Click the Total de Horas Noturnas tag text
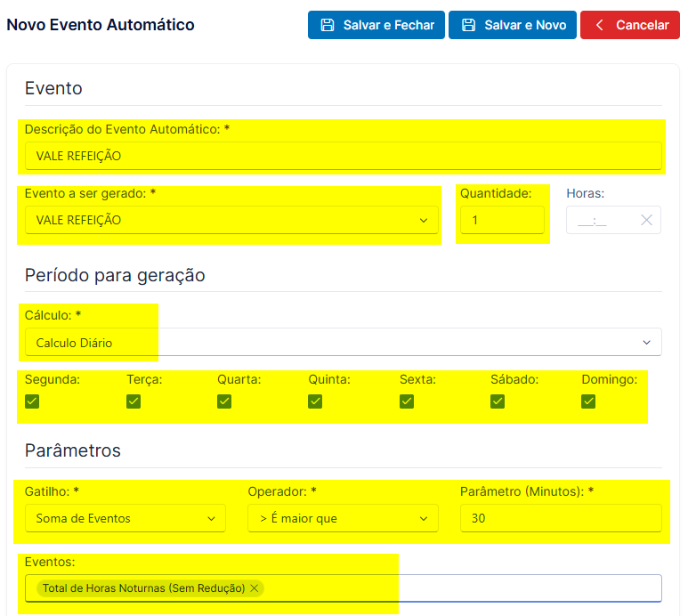Viewport: 688px width, 616px height. [143, 588]
